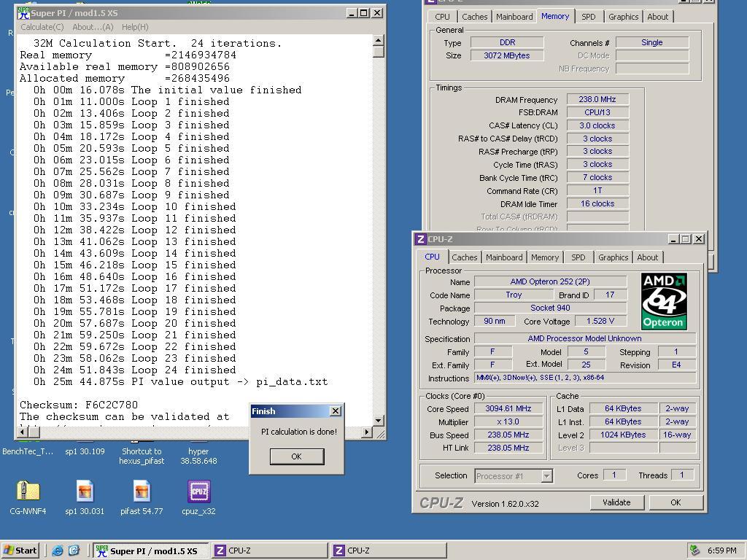This screenshot has height=560, width=747.
Task: Select Caches tab in back CPU-Z window
Action: pyautogui.click(x=474, y=17)
